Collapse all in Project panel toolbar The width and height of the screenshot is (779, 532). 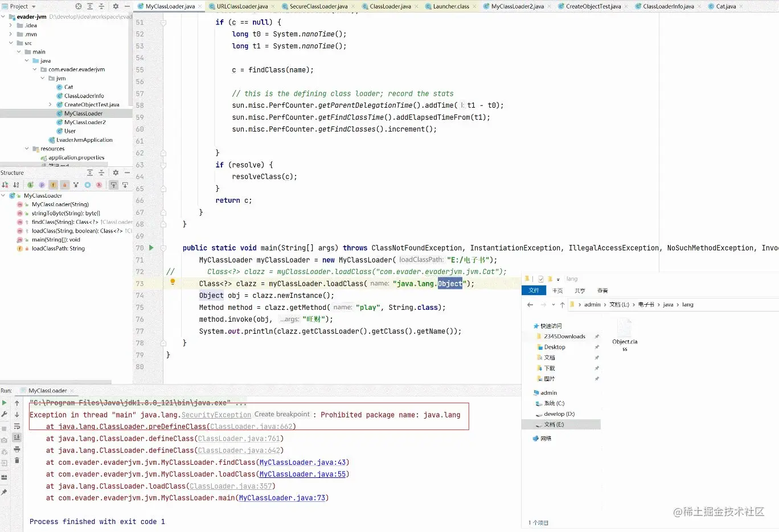tap(101, 6)
